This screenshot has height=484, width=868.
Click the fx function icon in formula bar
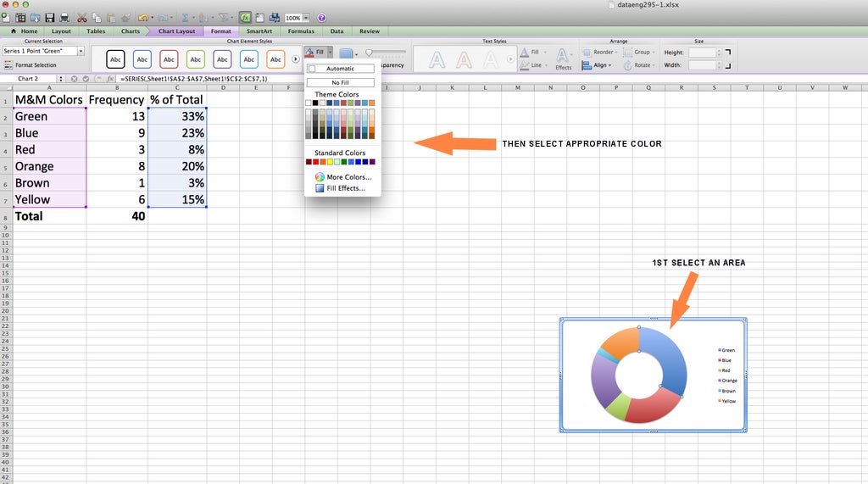110,79
